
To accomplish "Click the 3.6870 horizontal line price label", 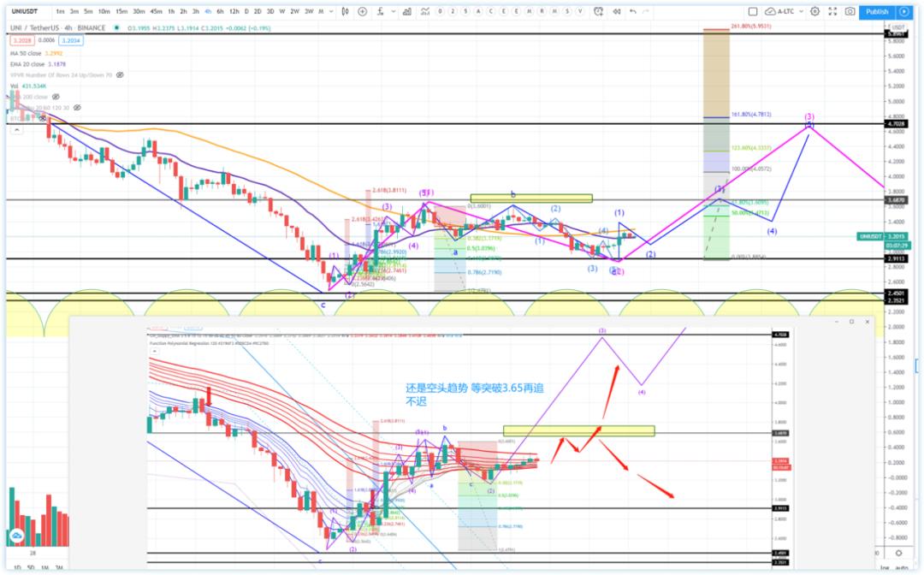I will tap(897, 200).
